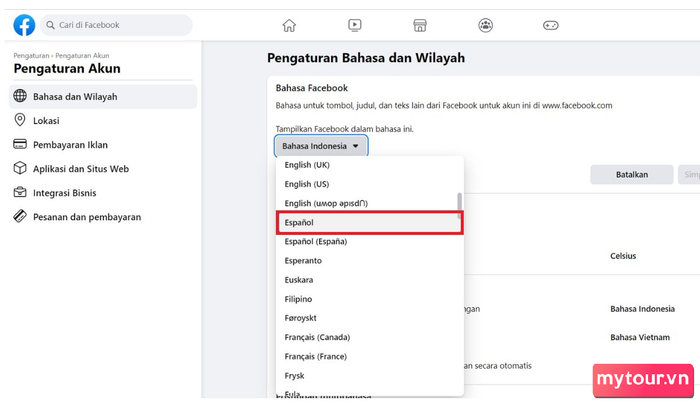This screenshot has width=700, height=405.
Task: Select Filipino language option
Action: pos(370,299)
